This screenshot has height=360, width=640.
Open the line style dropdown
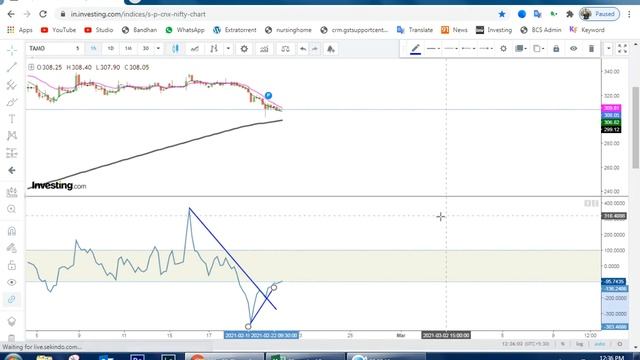(x=433, y=49)
